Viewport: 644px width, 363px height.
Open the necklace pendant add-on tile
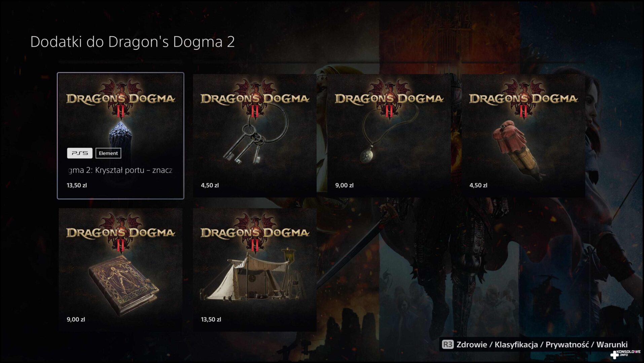389,136
